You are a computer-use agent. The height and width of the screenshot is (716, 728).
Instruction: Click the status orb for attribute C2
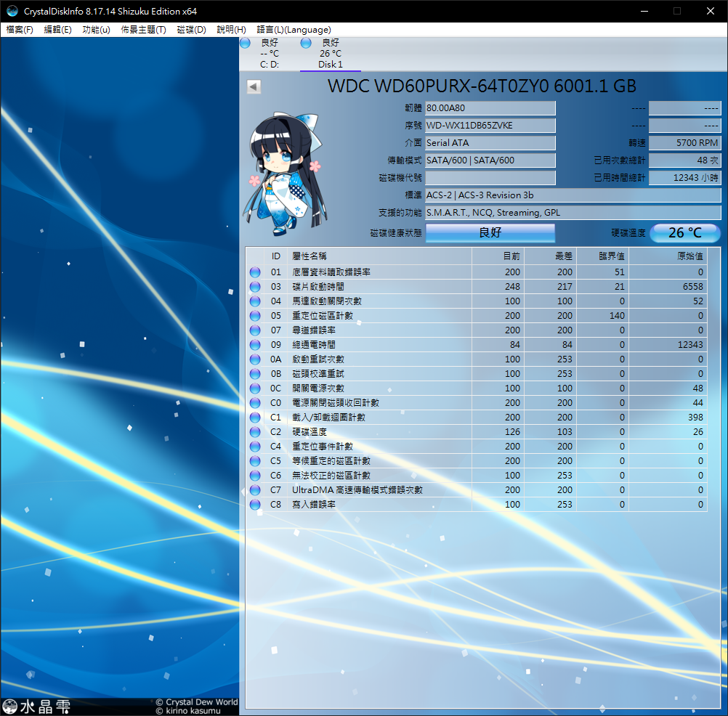tap(255, 432)
